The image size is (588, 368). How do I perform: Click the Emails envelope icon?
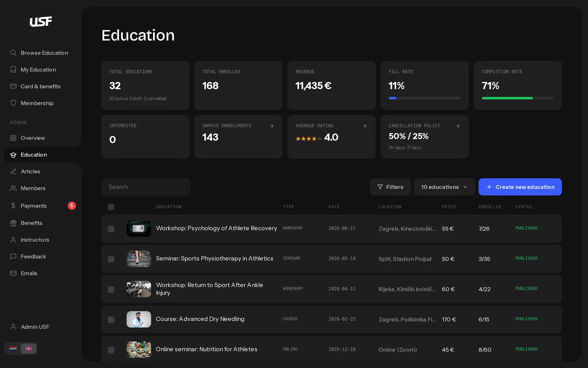coord(13,273)
